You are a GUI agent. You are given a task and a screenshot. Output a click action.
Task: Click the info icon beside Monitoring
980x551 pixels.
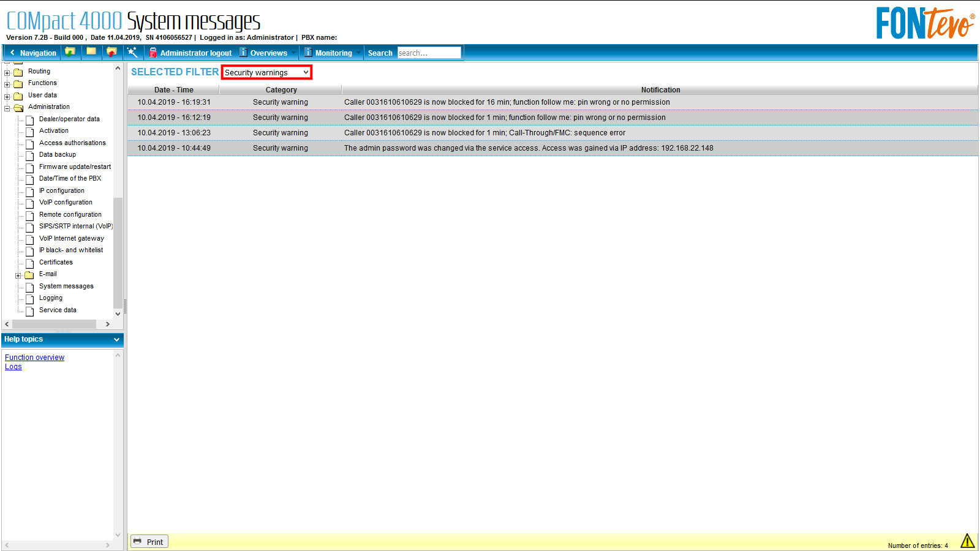click(308, 53)
